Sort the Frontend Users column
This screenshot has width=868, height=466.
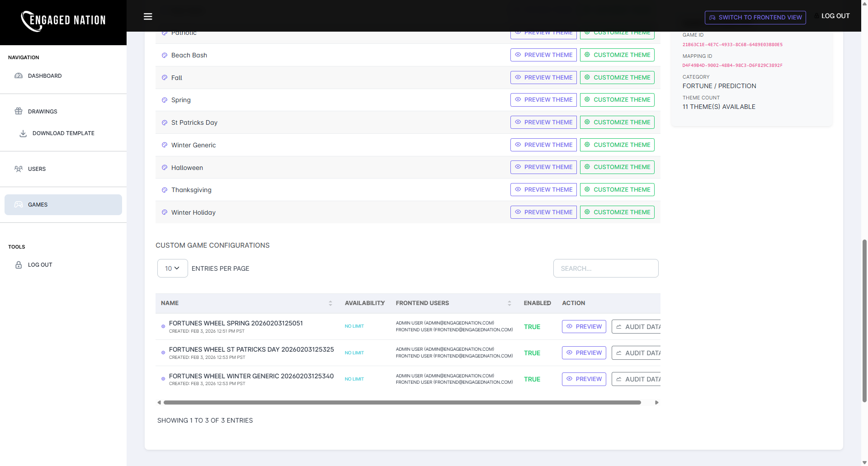coord(509,303)
